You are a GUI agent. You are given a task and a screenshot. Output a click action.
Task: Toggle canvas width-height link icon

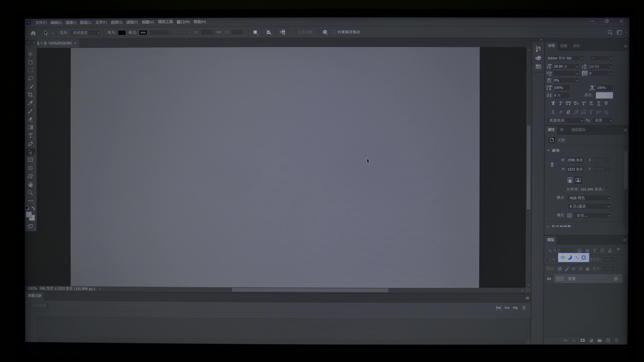(552, 165)
